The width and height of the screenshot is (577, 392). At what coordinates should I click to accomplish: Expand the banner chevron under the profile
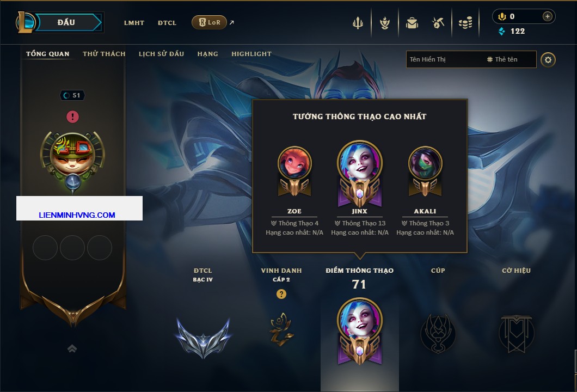coord(72,348)
